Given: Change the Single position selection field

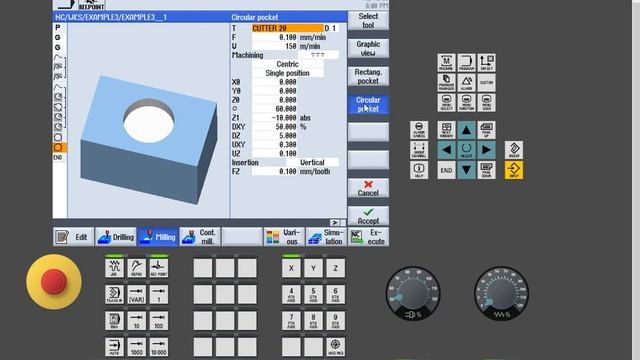Looking at the screenshot, I should 288,73.
